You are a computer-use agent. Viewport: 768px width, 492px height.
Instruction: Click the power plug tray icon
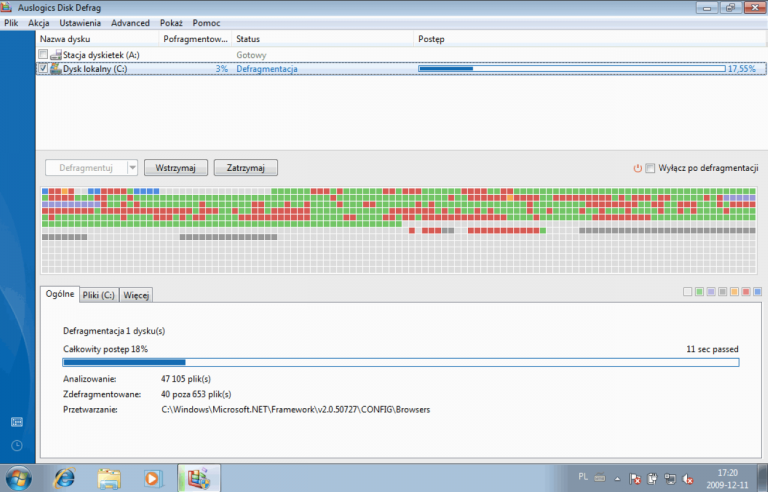pyautogui.click(x=652, y=479)
